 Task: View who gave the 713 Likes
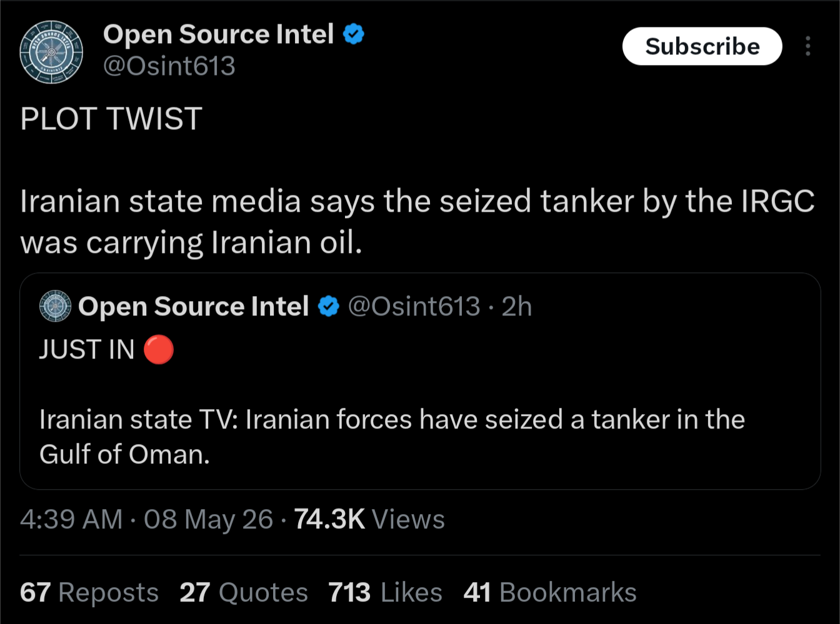(386, 592)
